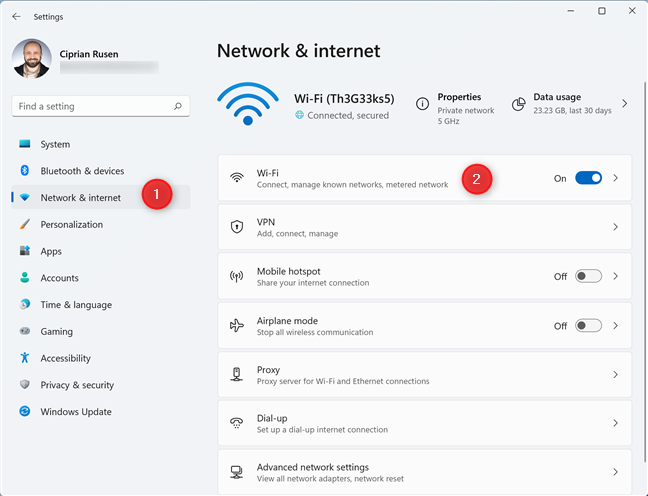Click the Advanced network settings monitor icon
Viewport: 648px width, 496px height.
click(x=237, y=472)
